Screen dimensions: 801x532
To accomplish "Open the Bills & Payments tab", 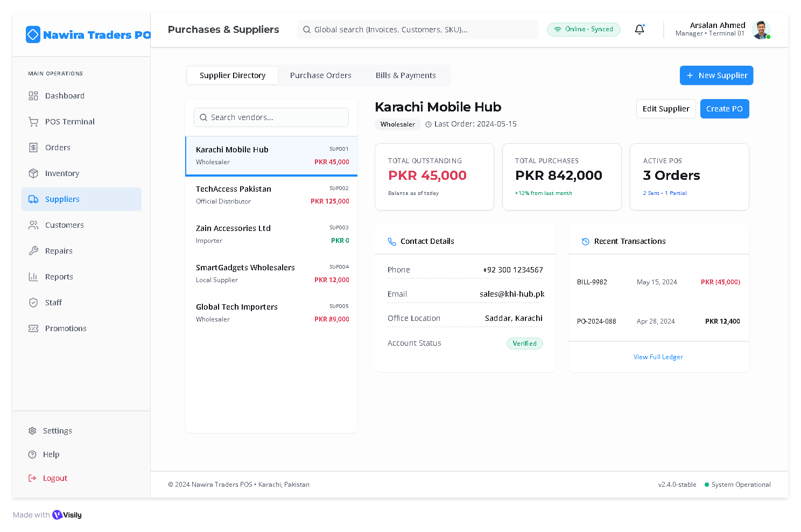I will point(405,75).
